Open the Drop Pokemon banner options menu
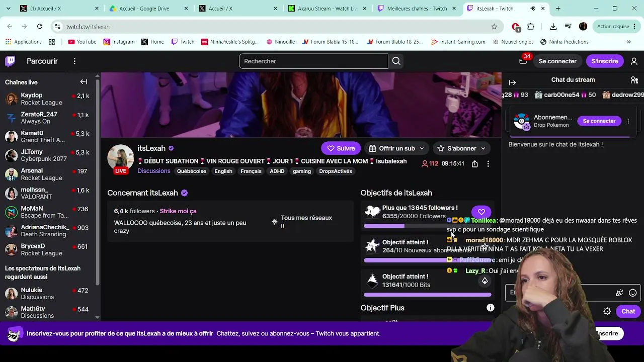 point(628,121)
